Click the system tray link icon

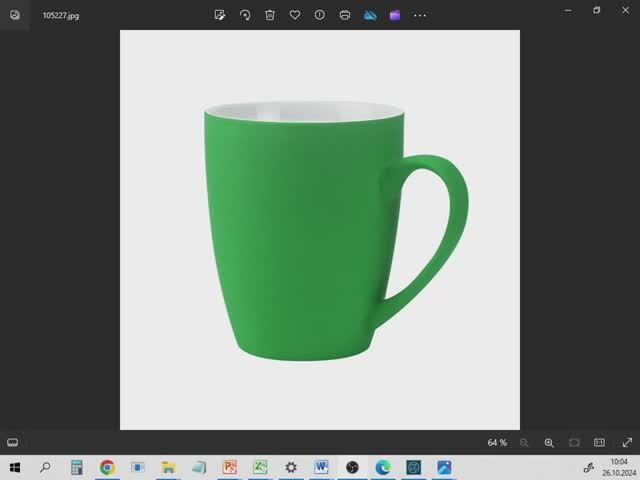point(588,467)
